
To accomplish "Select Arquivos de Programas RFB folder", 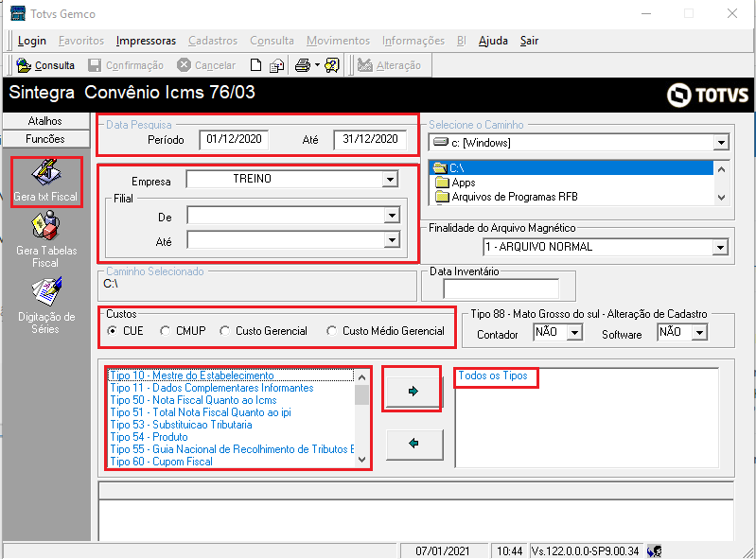I will pos(506,197).
